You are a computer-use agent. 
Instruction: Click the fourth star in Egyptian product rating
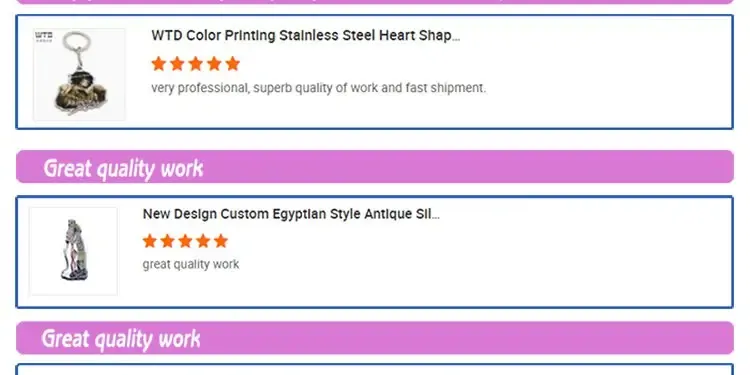(203, 241)
